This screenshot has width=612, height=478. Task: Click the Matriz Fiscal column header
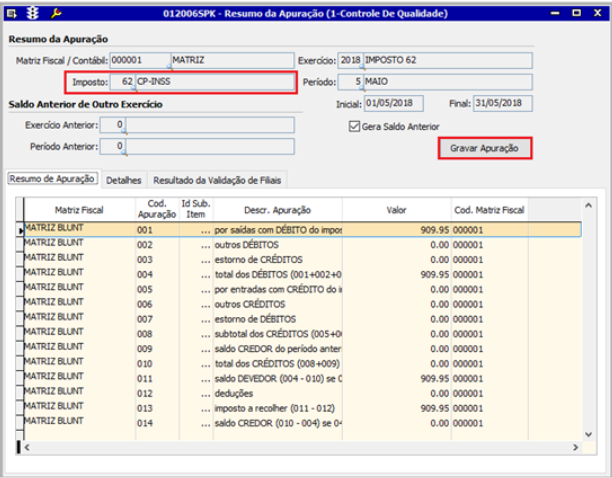click(79, 210)
